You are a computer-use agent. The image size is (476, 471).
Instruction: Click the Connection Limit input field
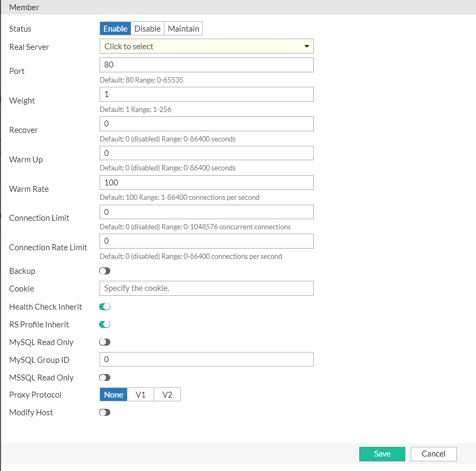(207, 212)
